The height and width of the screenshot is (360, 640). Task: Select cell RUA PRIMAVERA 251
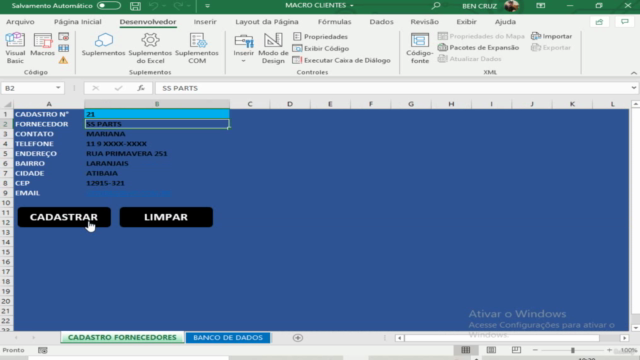(157, 153)
